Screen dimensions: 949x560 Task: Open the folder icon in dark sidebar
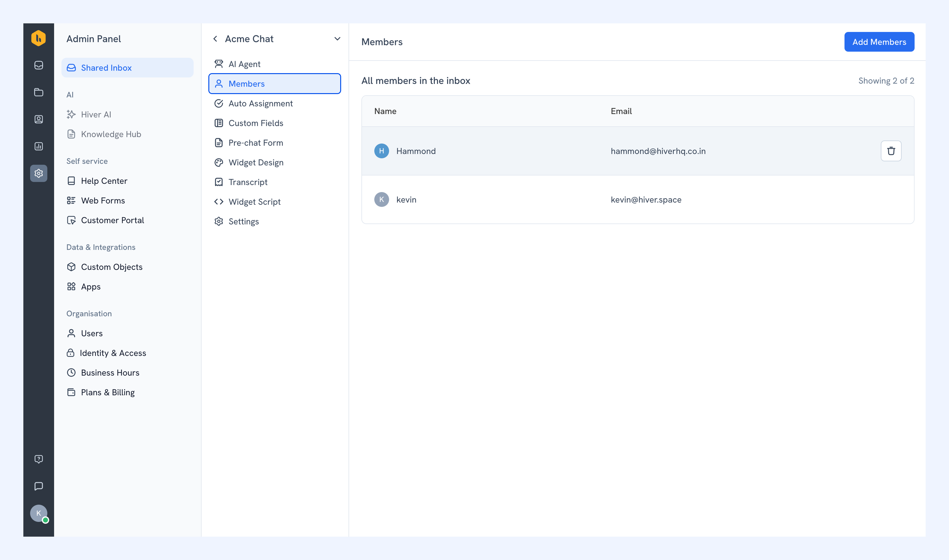click(x=38, y=92)
